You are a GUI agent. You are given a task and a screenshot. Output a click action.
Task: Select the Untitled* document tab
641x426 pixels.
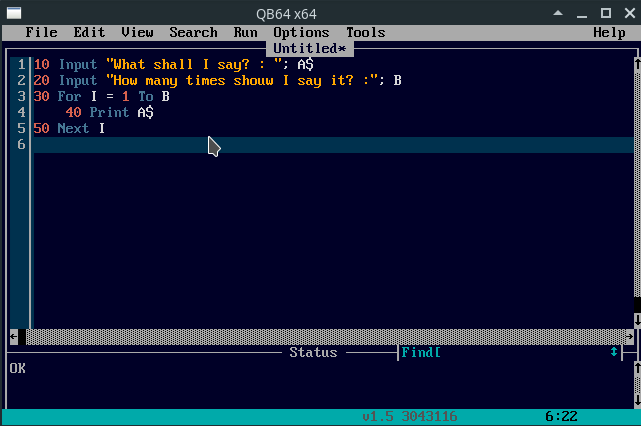click(309, 48)
